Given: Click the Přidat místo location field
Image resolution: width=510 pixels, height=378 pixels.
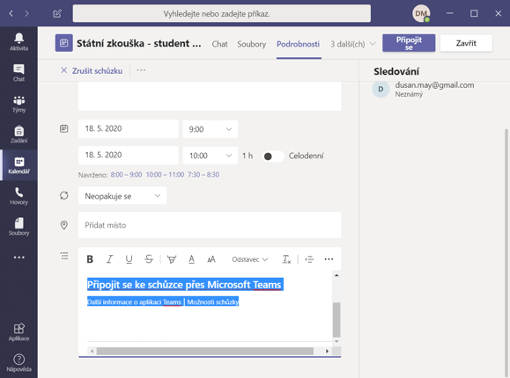Looking at the screenshot, I should pyautogui.click(x=210, y=225).
